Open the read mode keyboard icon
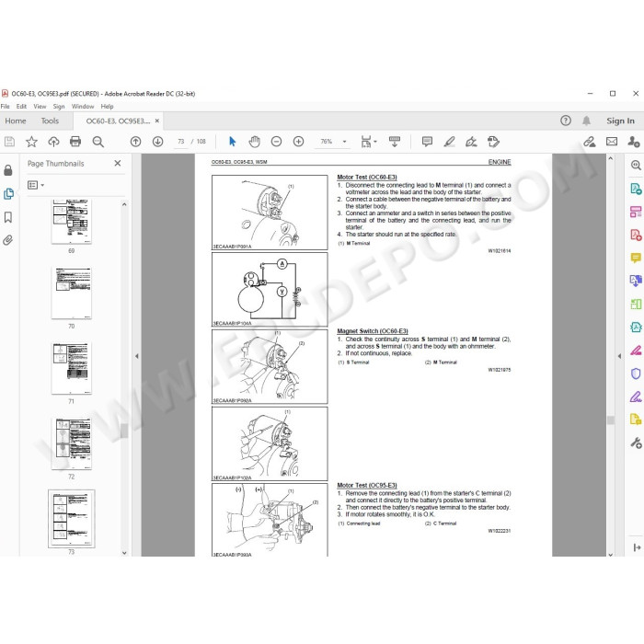The image size is (644, 644). (395, 142)
